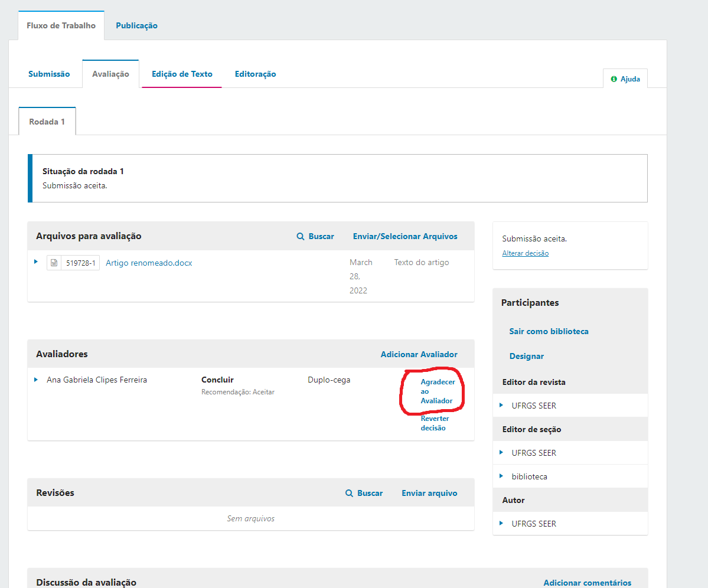The width and height of the screenshot is (708, 588).
Task: Click the 519728-1 file ID
Action: (80, 263)
